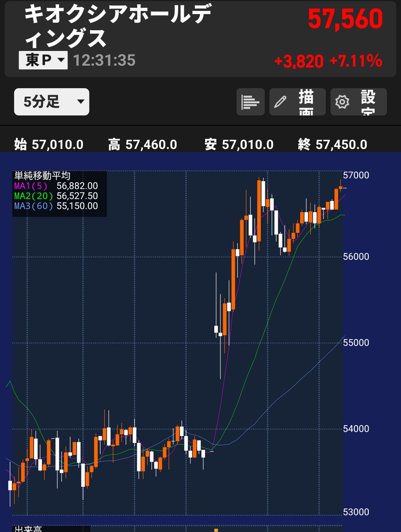
Task: Tap the change value +3,820
Action: point(299,62)
